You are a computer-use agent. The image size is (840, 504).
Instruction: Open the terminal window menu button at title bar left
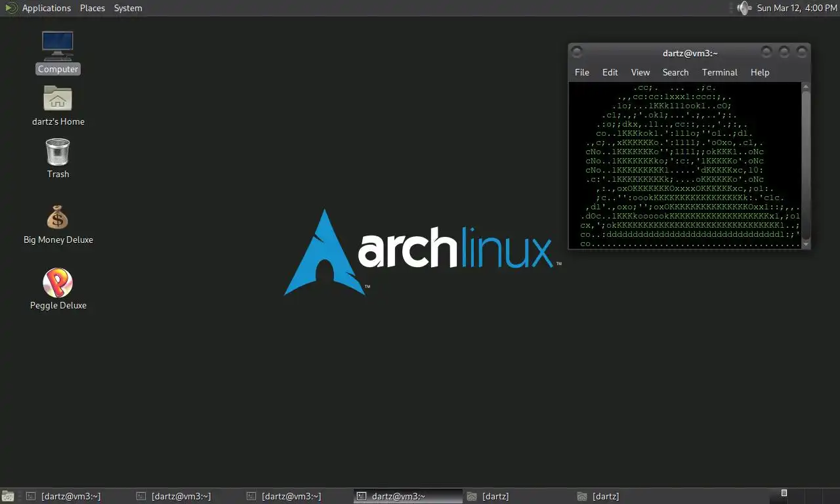pyautogui.click(x=577, y=52)
